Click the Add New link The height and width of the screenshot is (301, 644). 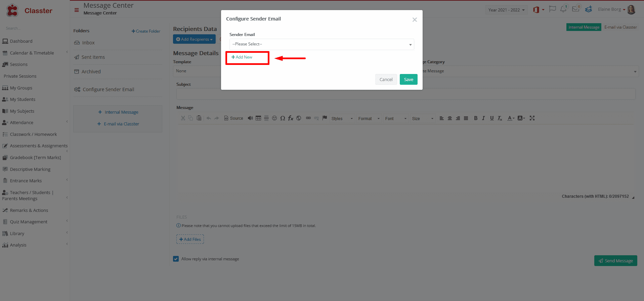coord(242,57)
